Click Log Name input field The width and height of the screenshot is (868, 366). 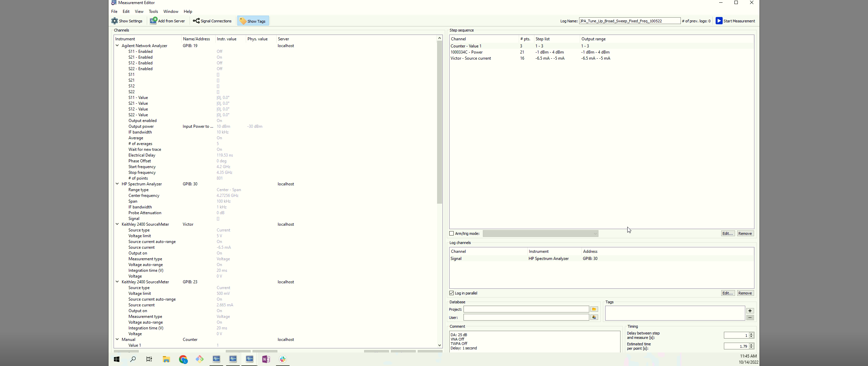(630, 21)
